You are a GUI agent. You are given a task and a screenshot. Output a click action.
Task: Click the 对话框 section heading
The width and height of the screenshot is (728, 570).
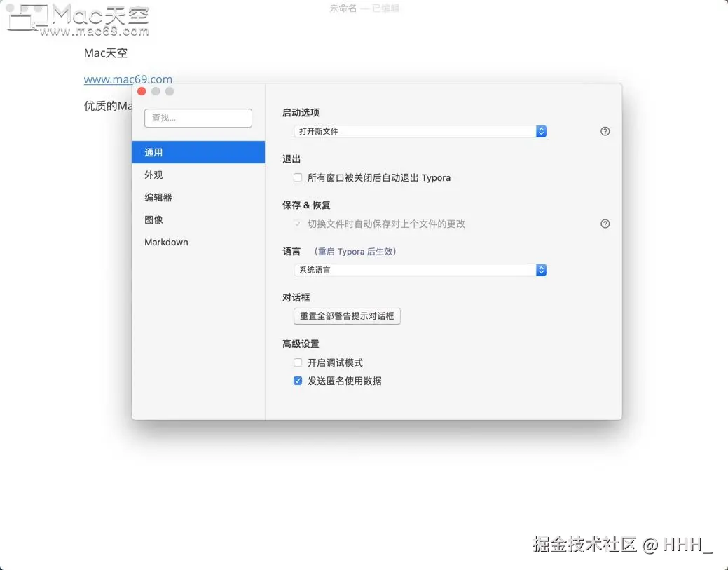coord(296,297)
